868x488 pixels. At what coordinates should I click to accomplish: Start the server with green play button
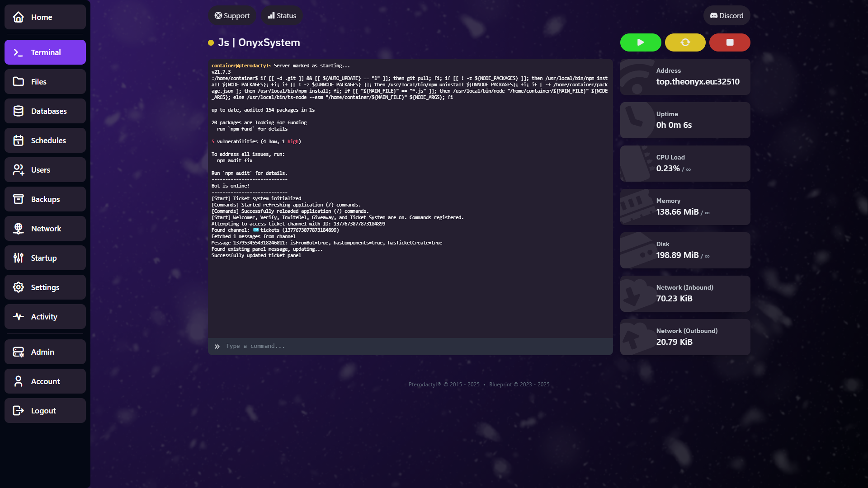pos(641,42)
